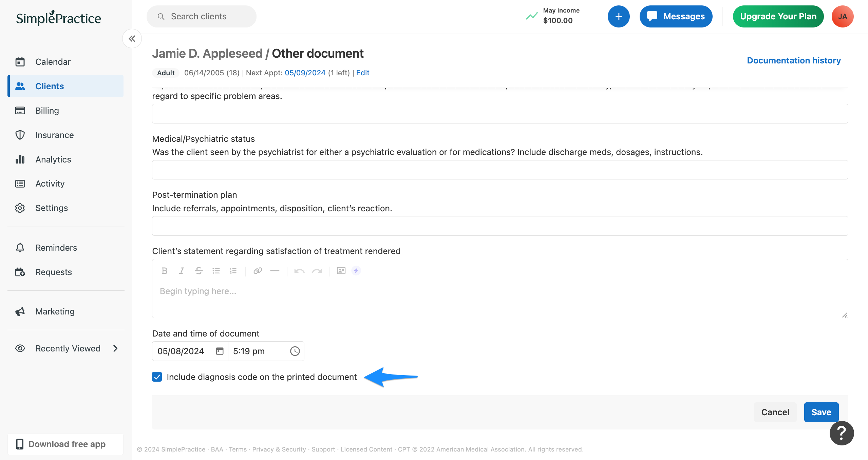Screen dimensions: 868x460
Task: Open Calendar in the sidebar
Action: click(x=66, y=62)
